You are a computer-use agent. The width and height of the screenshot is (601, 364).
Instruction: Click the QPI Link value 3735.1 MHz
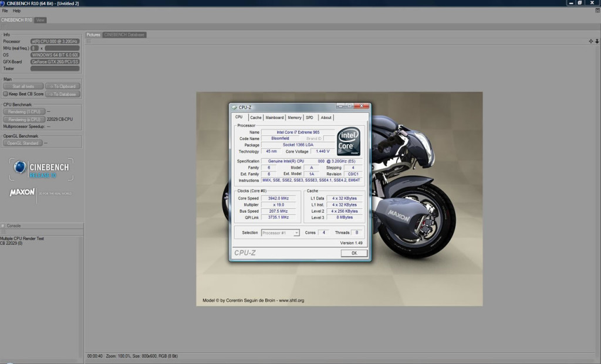coord(279,217)
